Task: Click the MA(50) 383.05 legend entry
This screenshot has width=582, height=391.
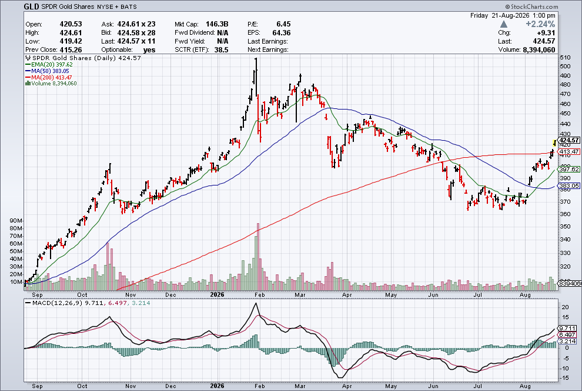Action: click(47, 71)
